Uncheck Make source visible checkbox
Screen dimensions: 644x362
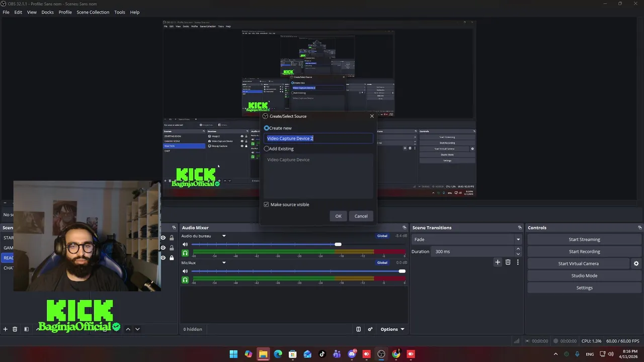(x=266, y=205)
